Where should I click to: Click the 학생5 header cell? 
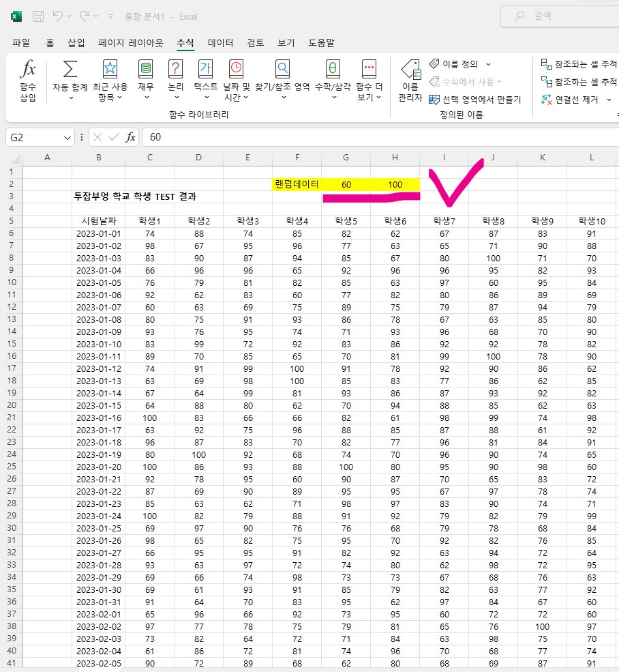(x=346, y=221)
